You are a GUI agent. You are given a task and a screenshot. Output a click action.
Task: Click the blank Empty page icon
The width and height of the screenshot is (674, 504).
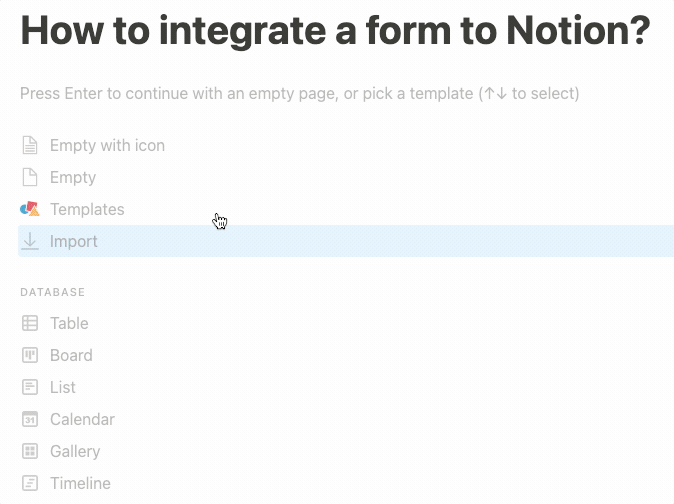(x=30, y=177)
